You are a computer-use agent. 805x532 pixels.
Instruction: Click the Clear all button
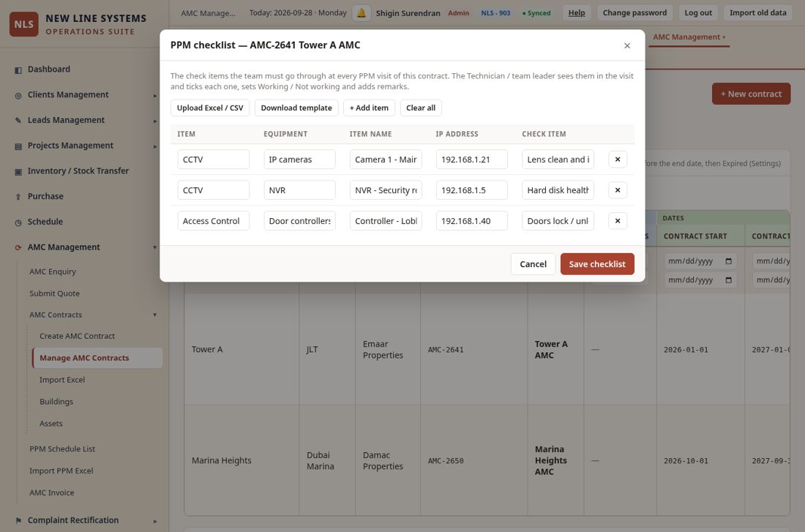pos(421,108)
